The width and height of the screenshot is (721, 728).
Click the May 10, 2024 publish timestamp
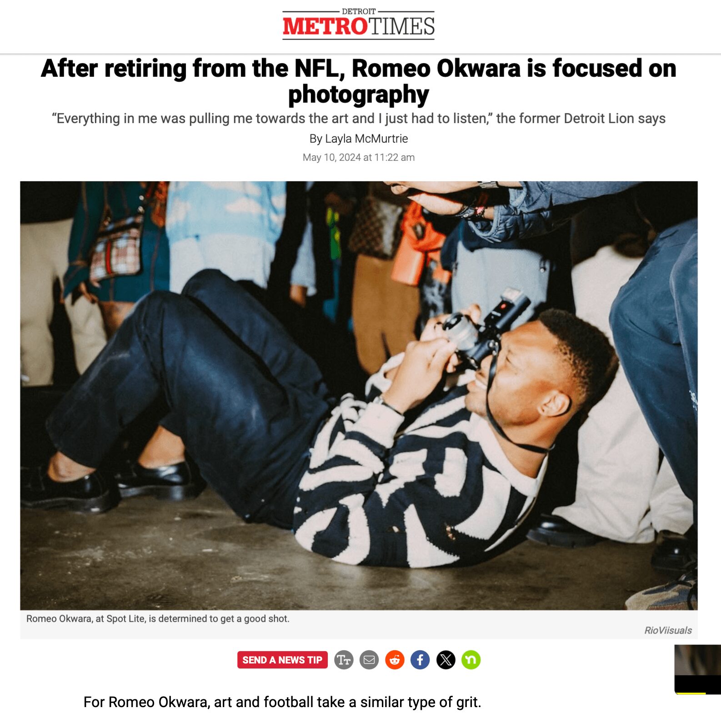click(359, 157)
